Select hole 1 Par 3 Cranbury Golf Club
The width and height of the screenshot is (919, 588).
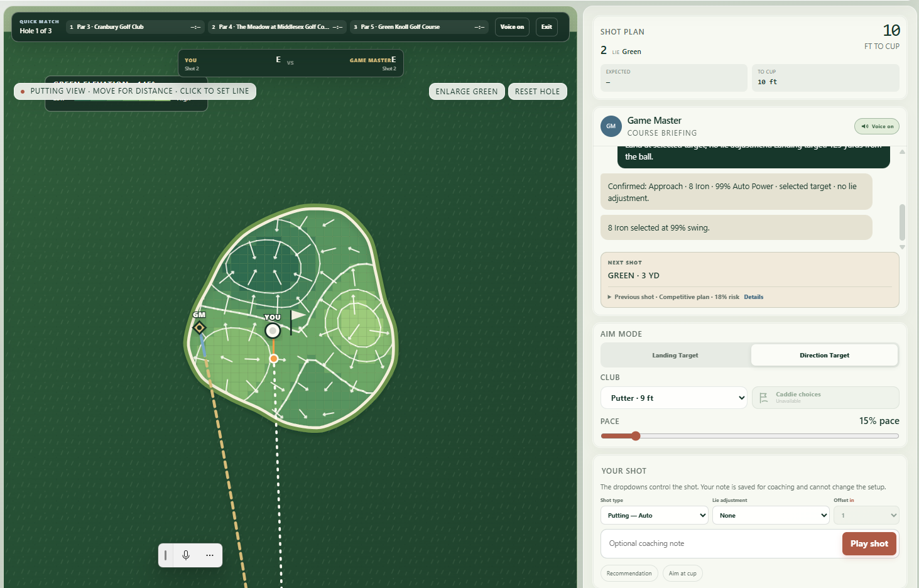coord(135,27)
